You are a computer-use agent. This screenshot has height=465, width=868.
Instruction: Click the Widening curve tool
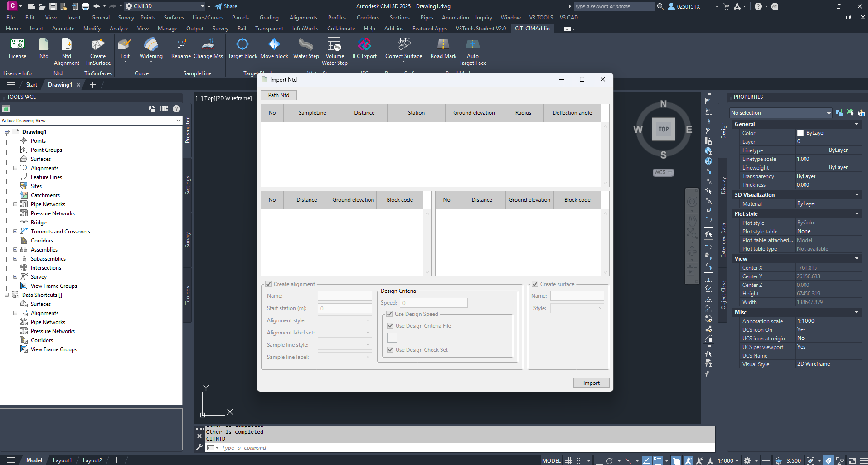(151, 49)
